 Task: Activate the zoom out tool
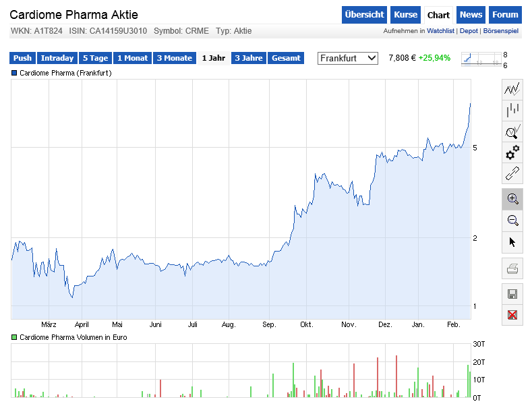tap(512, 221)
